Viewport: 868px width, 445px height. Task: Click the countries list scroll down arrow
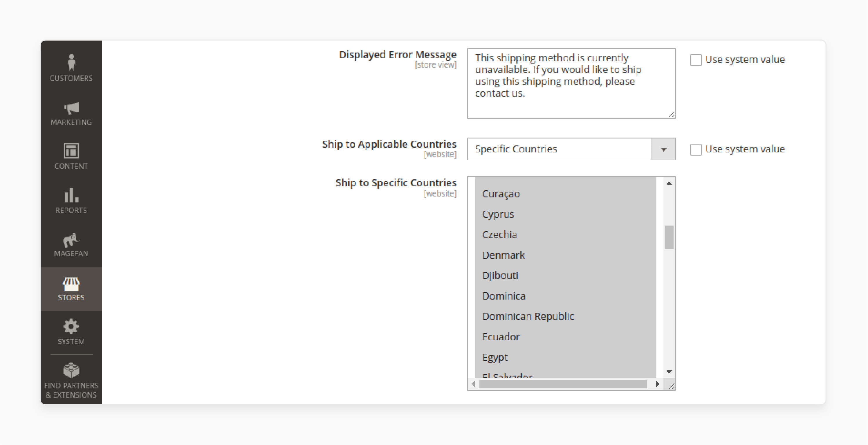(x=669, y=372)
